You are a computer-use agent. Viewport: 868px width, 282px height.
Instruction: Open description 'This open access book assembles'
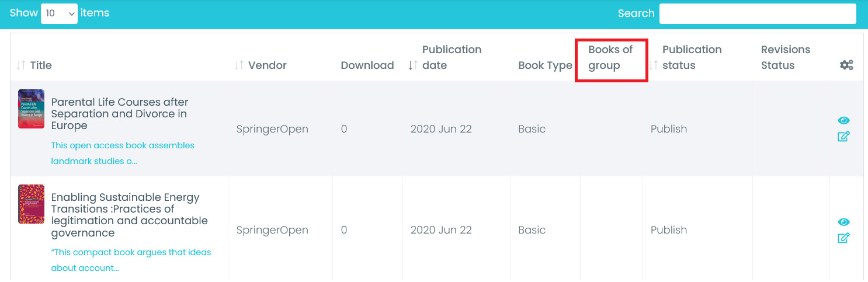pyautogui.click(x=123, y=153)
